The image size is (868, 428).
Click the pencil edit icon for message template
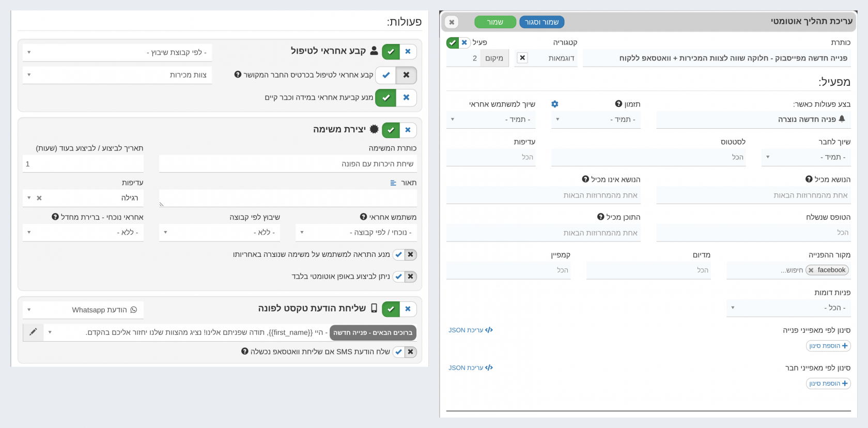(33, 332)
